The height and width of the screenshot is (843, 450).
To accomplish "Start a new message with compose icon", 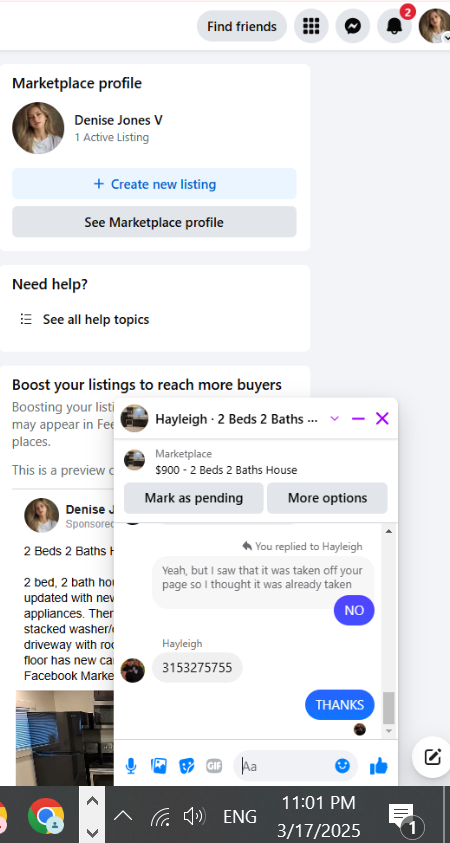I will [432, 757].
